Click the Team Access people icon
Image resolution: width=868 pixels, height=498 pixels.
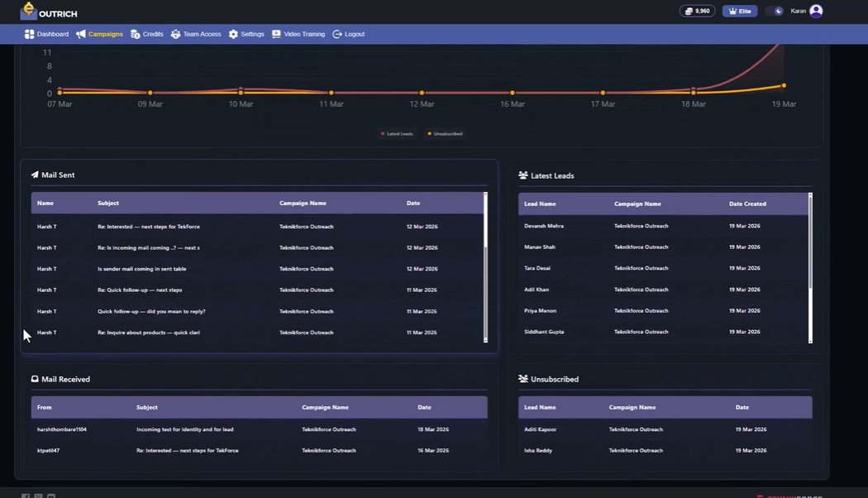point(175,35)
